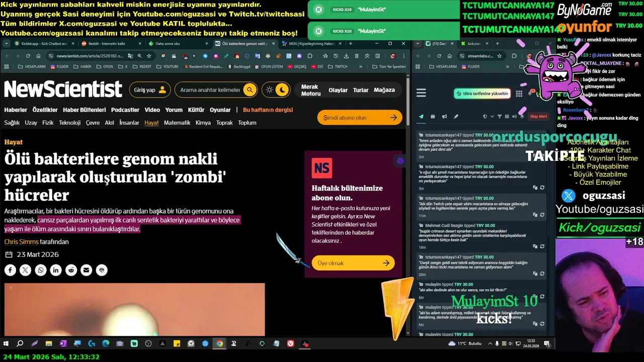
Task: Open OYUN bookmark folder
Action: coord(104,66)
